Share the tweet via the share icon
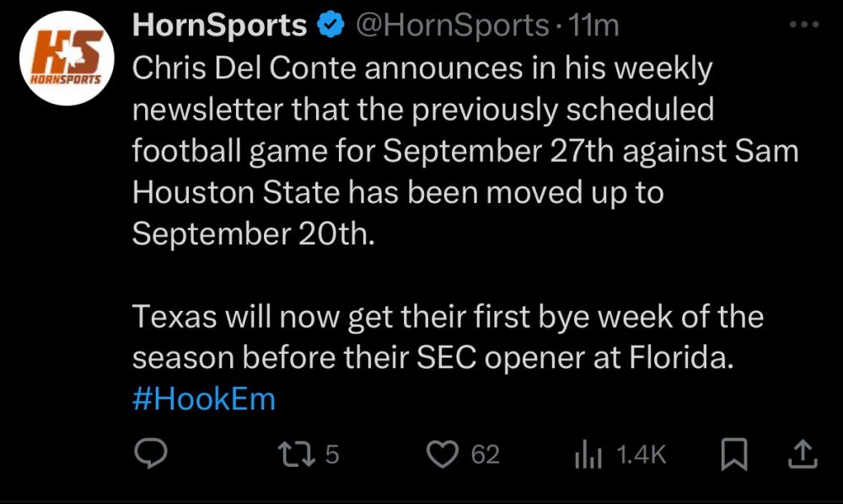Image resolution: width=843 pixels, height=504 pixels. point(802,456)
